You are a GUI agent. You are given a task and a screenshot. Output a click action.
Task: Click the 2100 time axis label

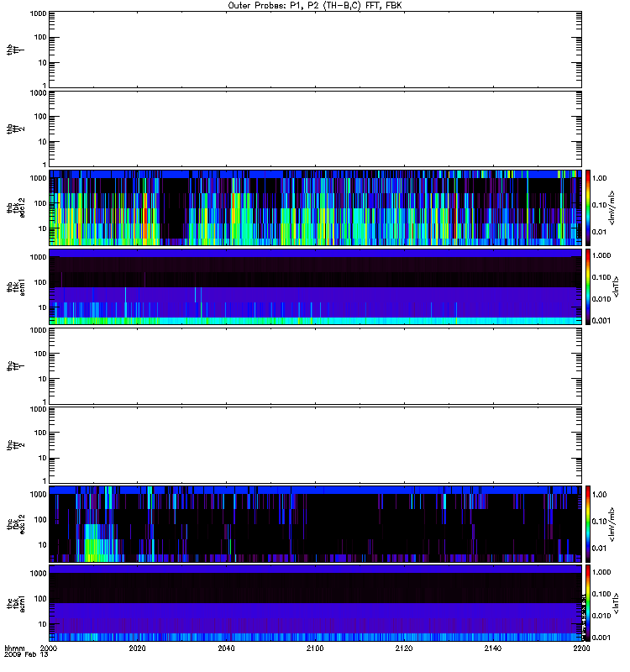[x=314, y=649]
